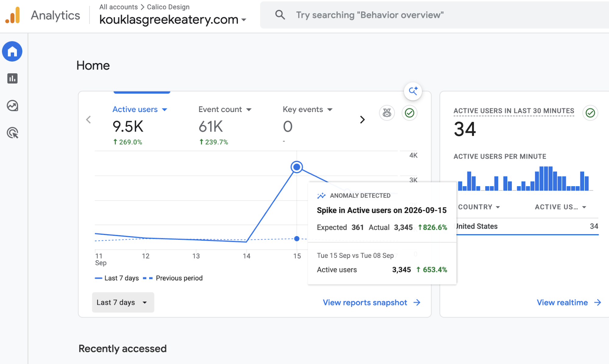The height and width of the screenshot is (364, 609).
Task: Open the Country dimension dropdown
Action: point(479,207)
